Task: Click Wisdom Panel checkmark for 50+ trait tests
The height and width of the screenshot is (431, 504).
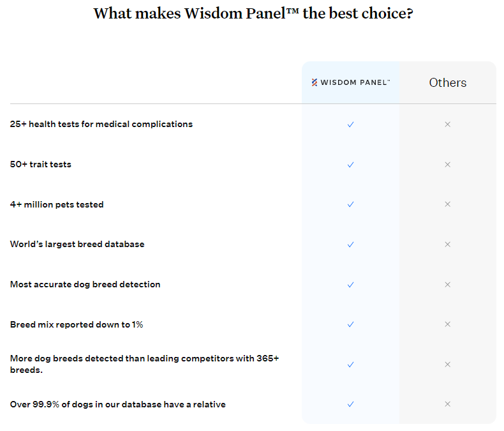Action: pos(350,165)
